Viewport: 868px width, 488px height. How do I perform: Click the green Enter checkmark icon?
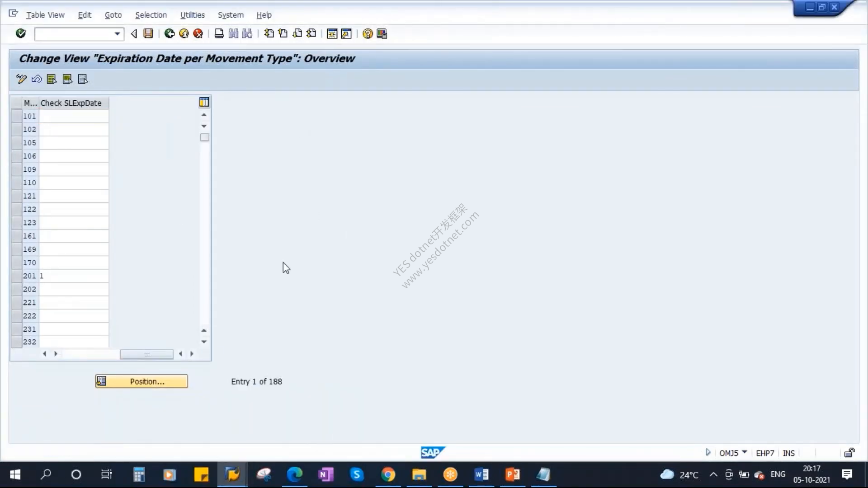pos(21,33)
